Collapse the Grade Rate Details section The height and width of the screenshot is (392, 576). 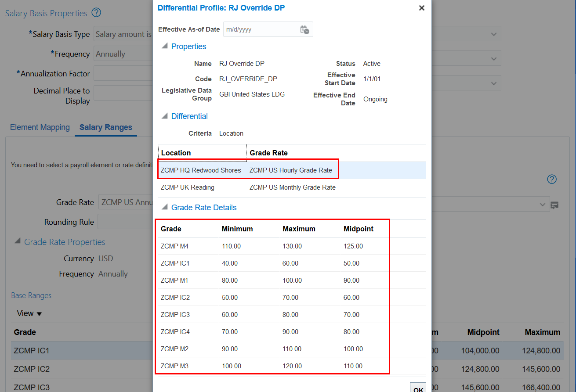[165, 207]
